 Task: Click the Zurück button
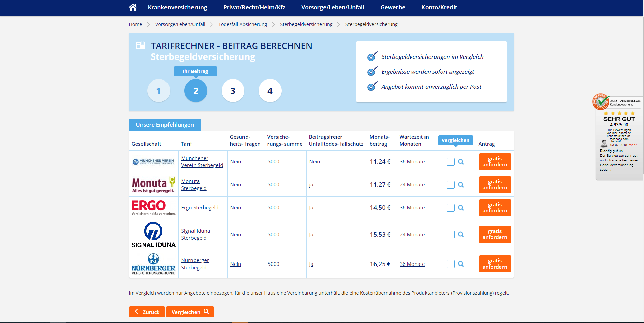147,312
